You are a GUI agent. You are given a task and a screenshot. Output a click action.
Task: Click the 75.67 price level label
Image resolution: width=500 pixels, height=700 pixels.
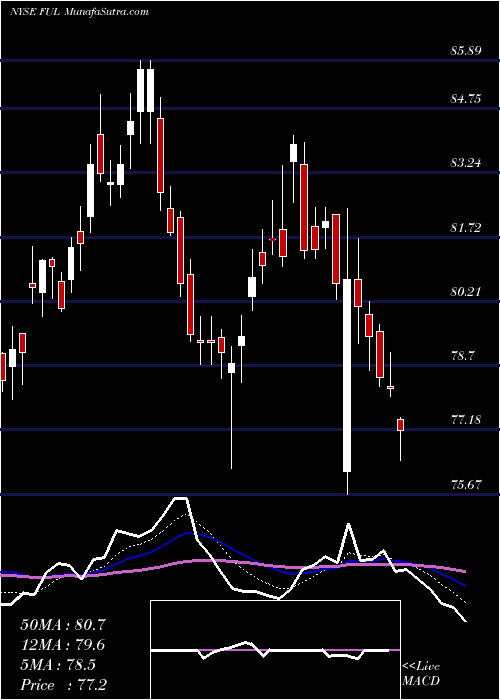tap(466, 484)
